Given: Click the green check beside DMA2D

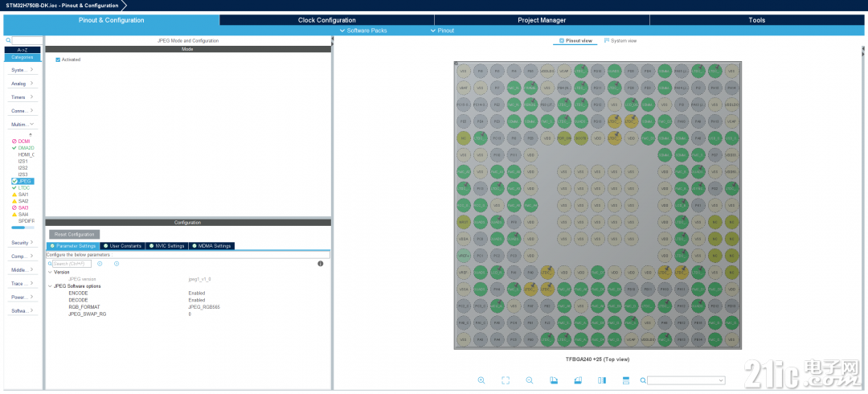Looking at the screenshot, I should [14, 148].
